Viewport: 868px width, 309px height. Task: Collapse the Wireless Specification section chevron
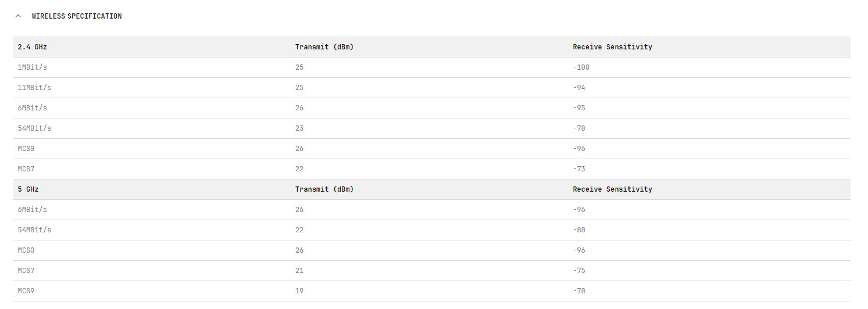tap(19, 16)
